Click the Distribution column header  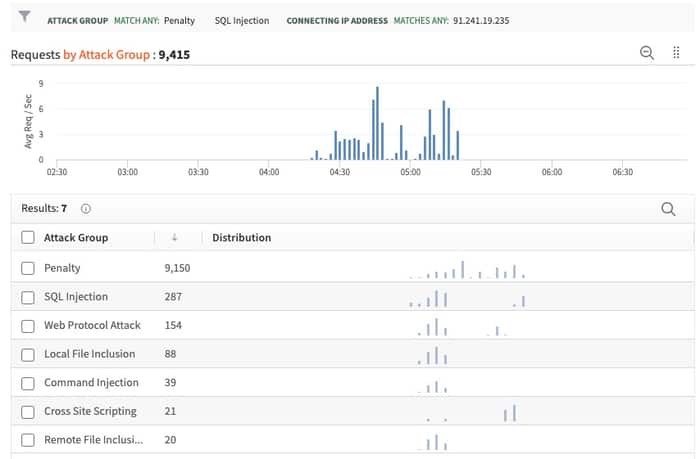click(241, 238)
